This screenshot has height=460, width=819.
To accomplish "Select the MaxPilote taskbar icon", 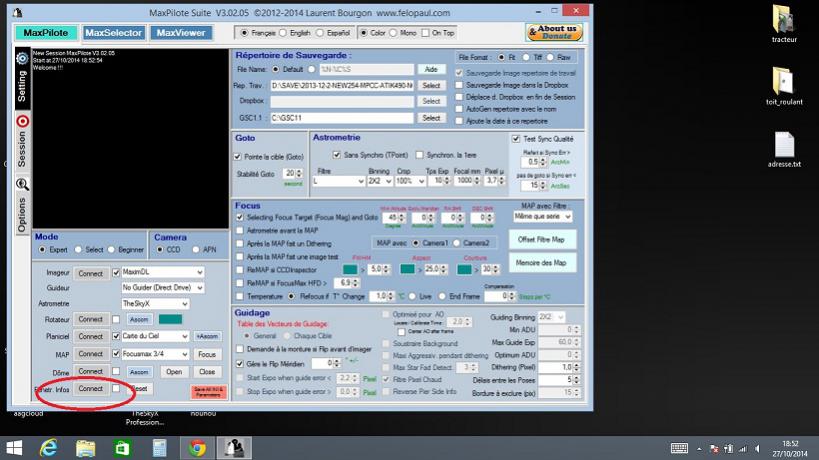I will (235, 448).
